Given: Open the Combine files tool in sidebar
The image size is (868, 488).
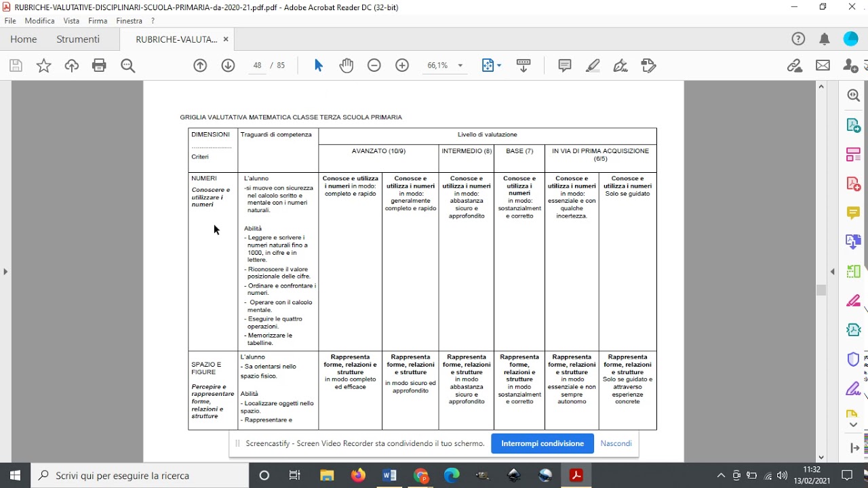Looking at the screenshot, I should (854, 242).
